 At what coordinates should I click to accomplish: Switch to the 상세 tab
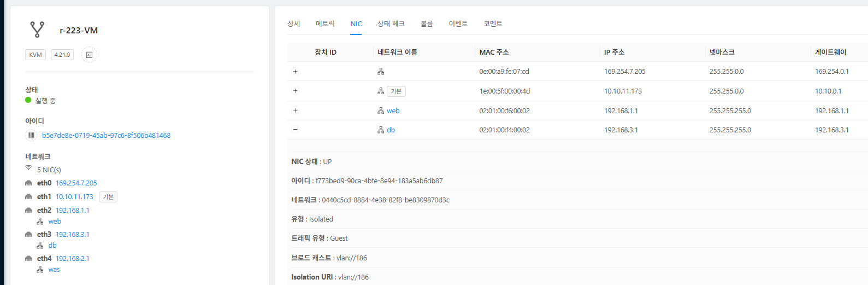click(x=294, y=24)
